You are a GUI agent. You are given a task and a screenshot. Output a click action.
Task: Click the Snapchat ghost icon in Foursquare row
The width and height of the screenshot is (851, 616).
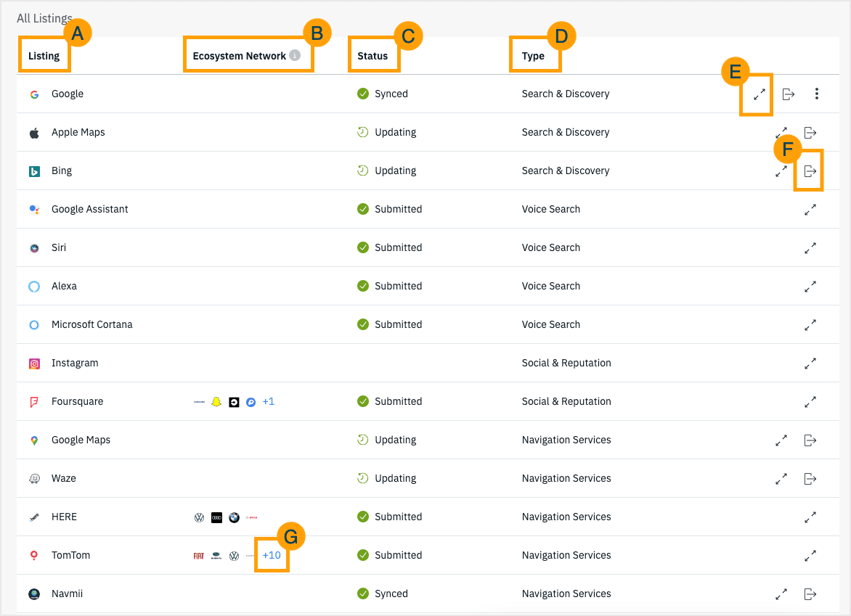(216, 402)
